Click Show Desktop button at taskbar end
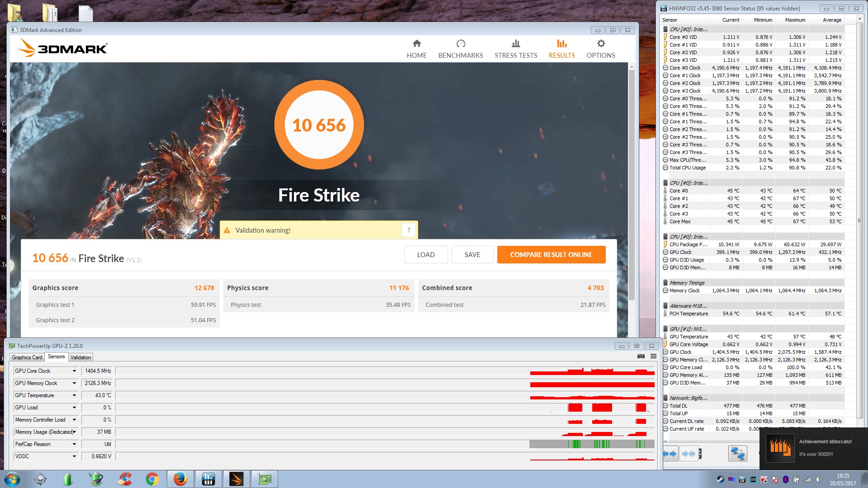This screenshot has width=868, height=488. 864,479
